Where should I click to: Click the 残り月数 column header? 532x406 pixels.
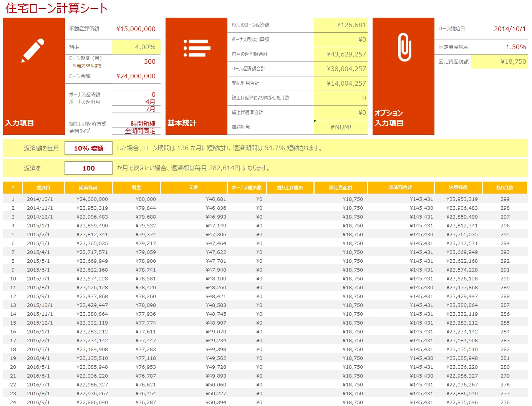(504, 188)
